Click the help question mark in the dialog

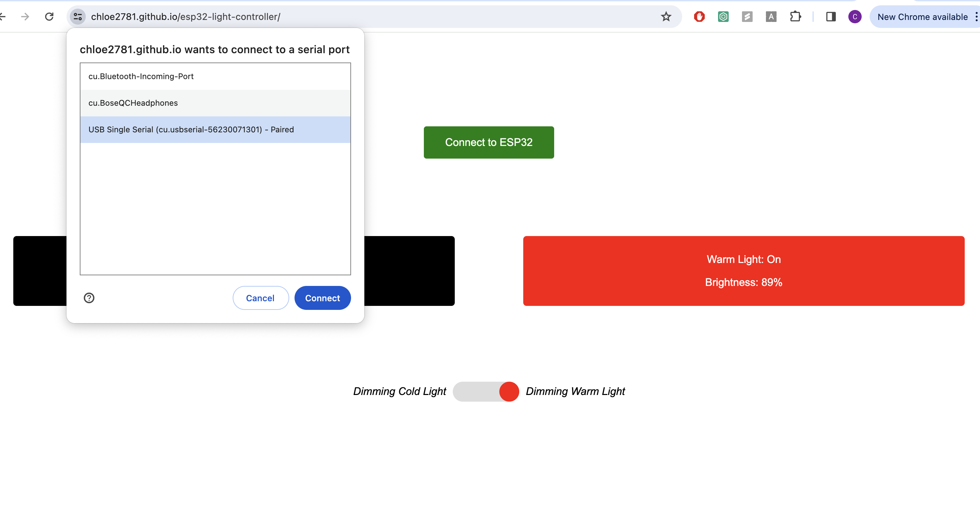click(x=89, y=298)
